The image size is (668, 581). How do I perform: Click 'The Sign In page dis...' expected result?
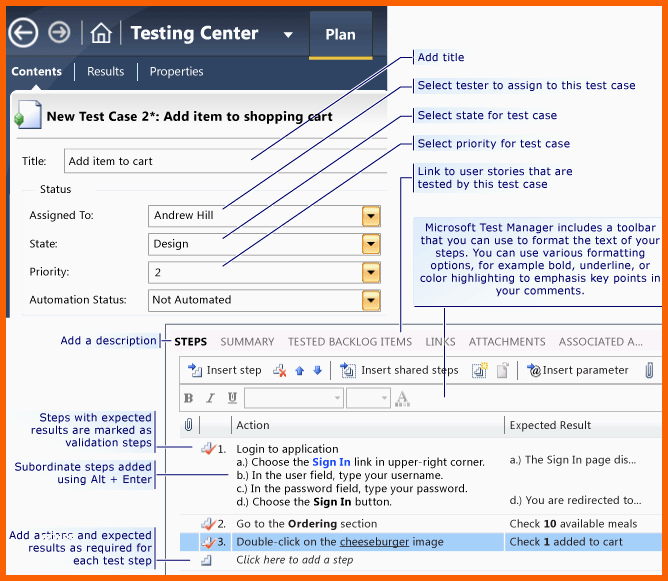tap(573, 460)
